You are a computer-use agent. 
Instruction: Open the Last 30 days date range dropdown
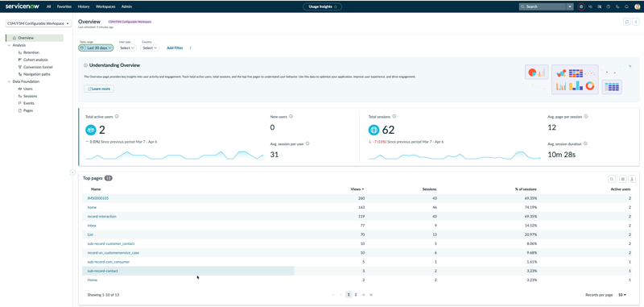pos(96,48)
